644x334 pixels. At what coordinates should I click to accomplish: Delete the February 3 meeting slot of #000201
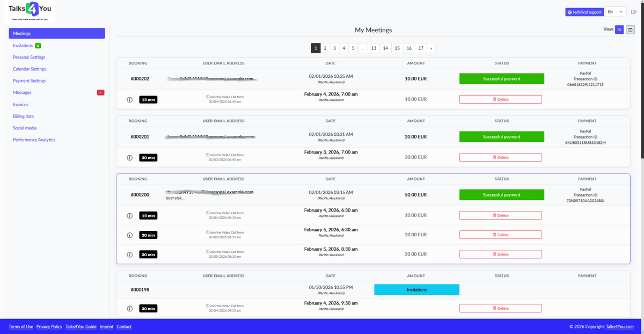click(x=500, y=157)
